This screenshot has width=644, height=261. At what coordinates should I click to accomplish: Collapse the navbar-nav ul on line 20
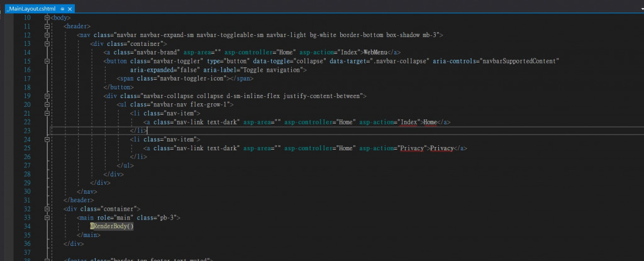47,104
